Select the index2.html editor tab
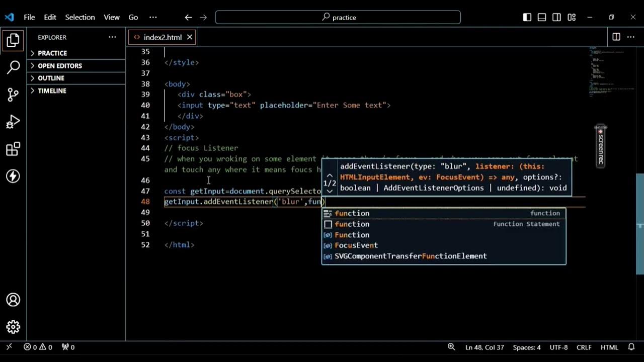Viewport: 644px width, 362px height. pyautogui.click(x=163, y=37)
